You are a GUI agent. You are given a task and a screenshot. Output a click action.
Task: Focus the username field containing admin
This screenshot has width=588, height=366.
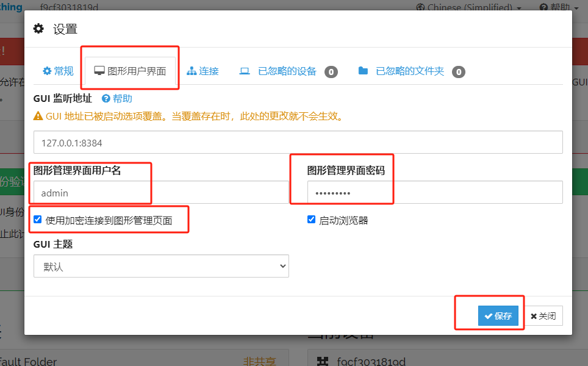point(161,192)
